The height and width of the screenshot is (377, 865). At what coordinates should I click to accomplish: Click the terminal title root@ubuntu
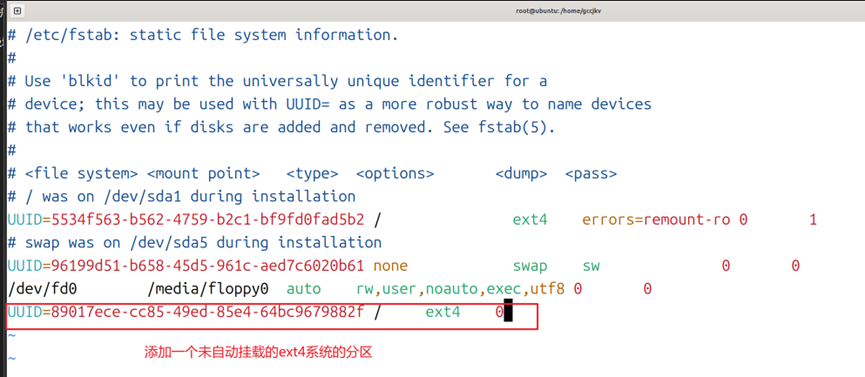[x=558, y=11]
